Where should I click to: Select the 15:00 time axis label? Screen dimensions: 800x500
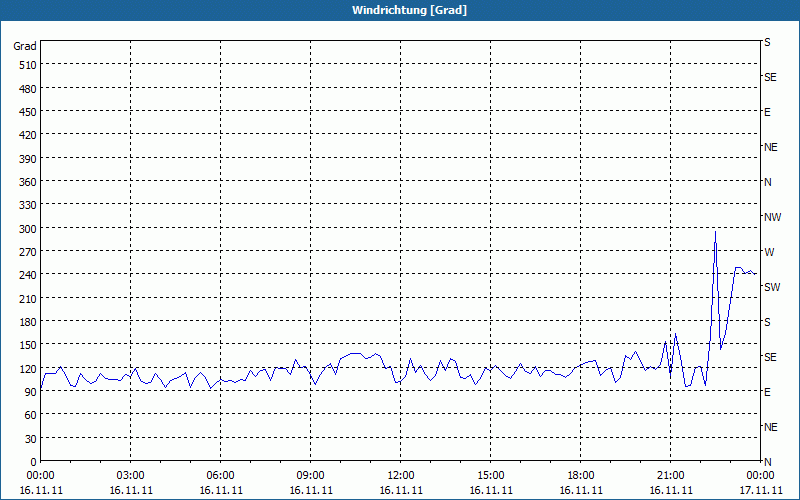pos(491,476)
